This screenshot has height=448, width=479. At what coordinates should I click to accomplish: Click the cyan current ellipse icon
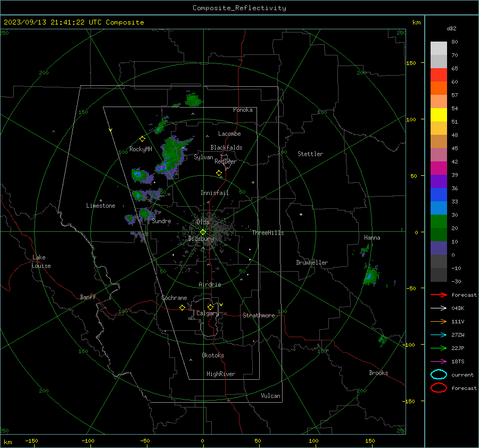[439, 374]
